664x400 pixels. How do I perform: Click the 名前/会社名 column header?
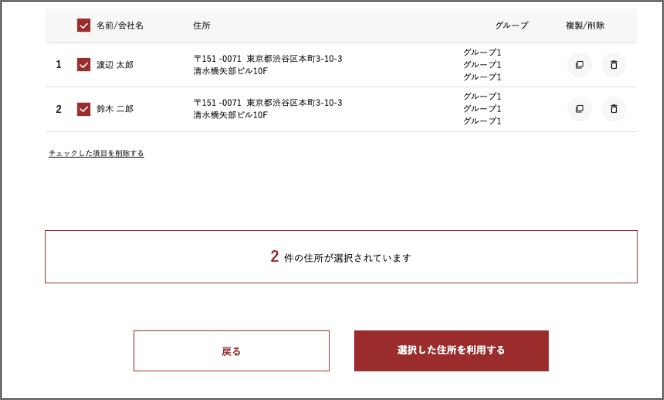coord(120,25)
